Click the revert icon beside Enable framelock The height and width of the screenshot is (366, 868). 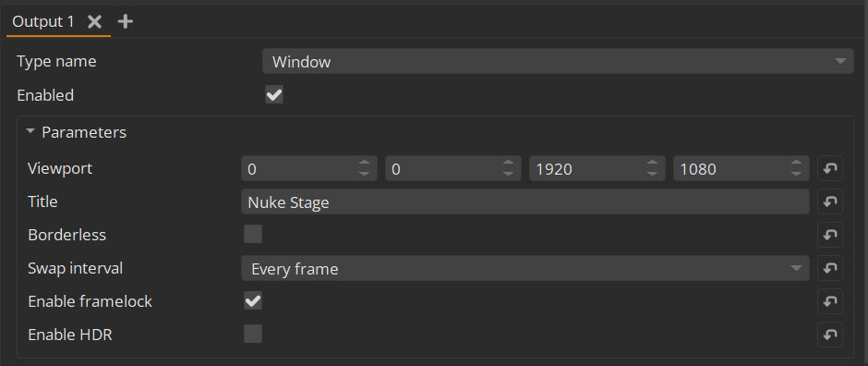pyautogui.click(x=830, y=301)
